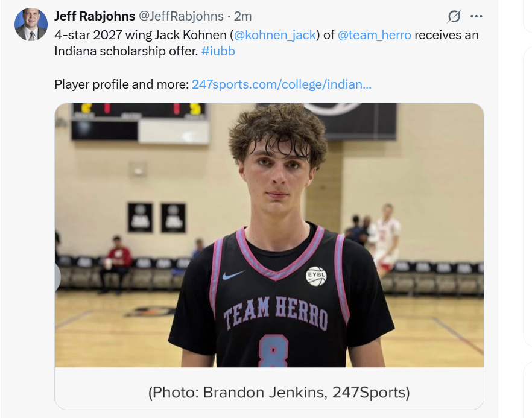Click the "Indiana scholarship offer" tweet text
532x418 pixels.
(x=126, y=51)
